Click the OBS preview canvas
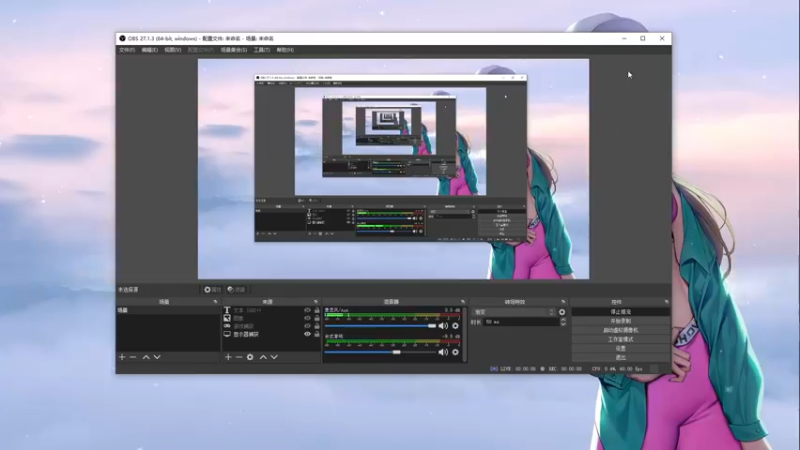 point(393,169)
